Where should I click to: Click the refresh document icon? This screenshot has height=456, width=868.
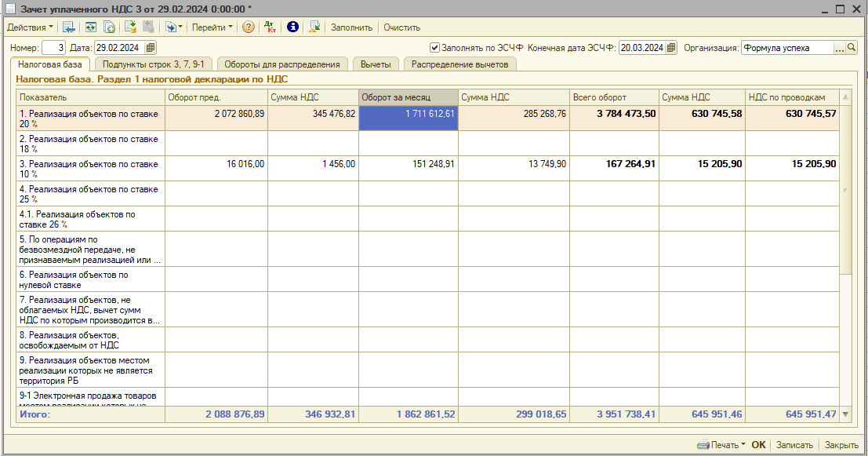(91, 27)
